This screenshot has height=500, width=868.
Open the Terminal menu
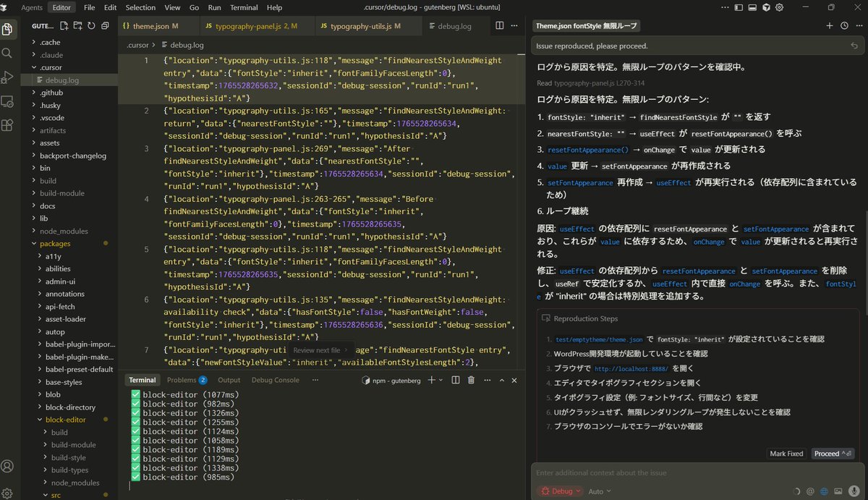point(244,7)
